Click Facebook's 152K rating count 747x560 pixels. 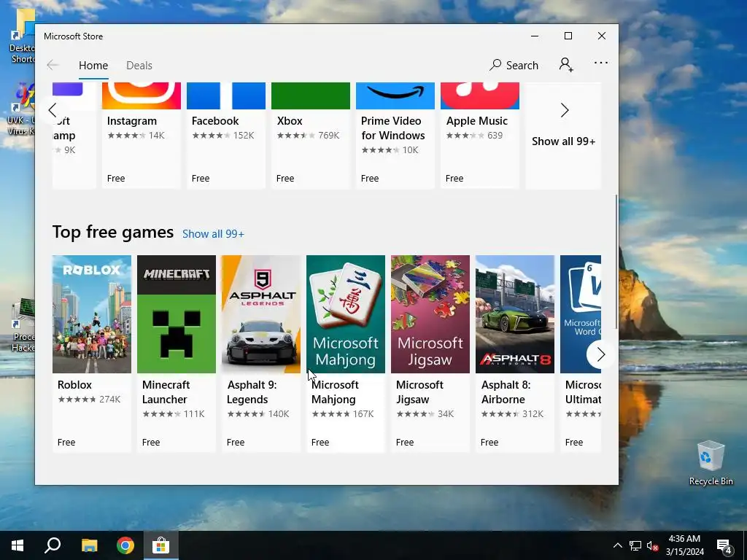[244, 135]
